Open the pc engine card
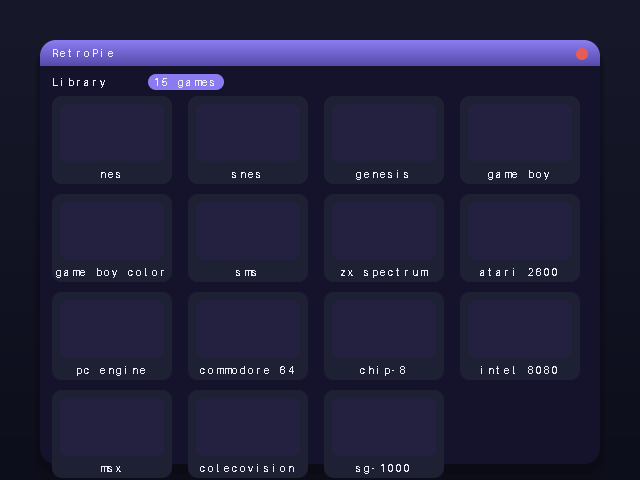 coord(112,336)
